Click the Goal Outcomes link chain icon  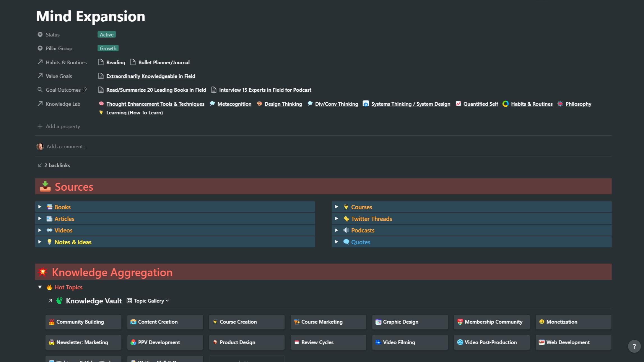click(x=84, y=90)
